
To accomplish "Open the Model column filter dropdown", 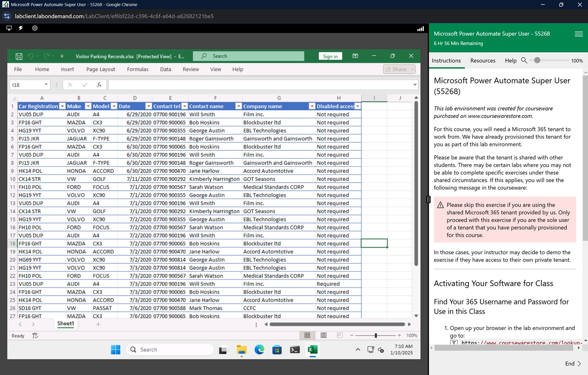I will [114, 106].
